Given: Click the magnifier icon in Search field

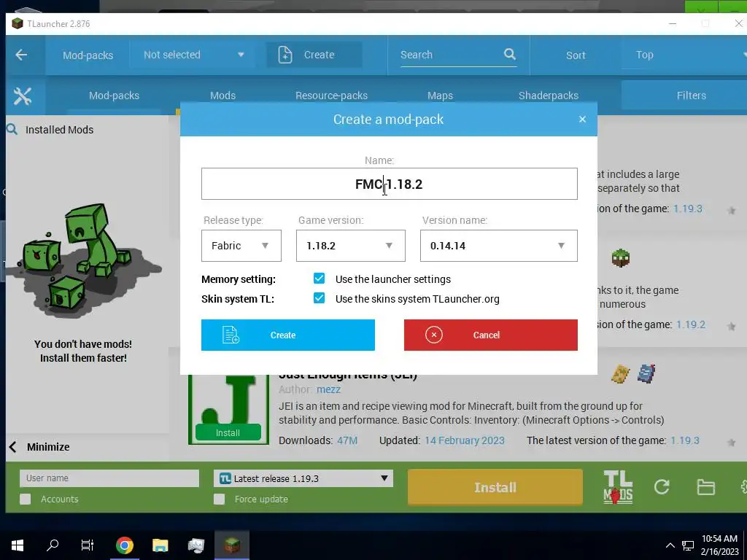Looking at the screenshot, I should [510, 54].
